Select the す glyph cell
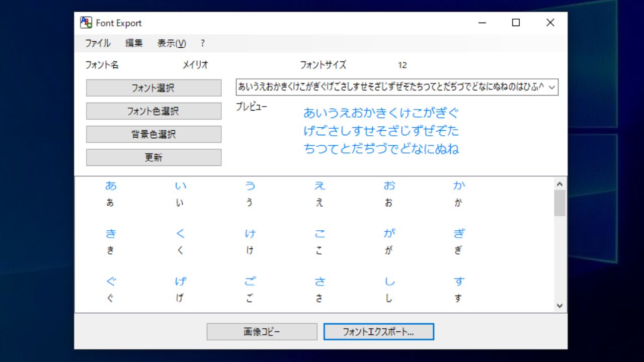 point(459,289)
